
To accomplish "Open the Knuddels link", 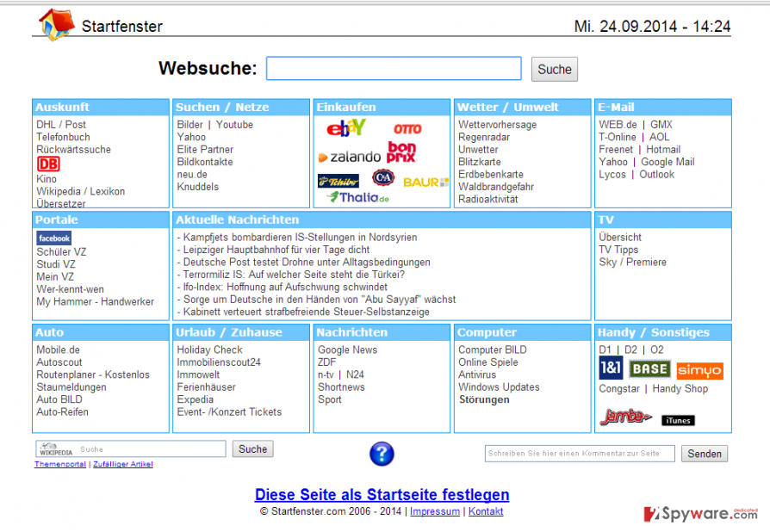I will coord(198,187).
